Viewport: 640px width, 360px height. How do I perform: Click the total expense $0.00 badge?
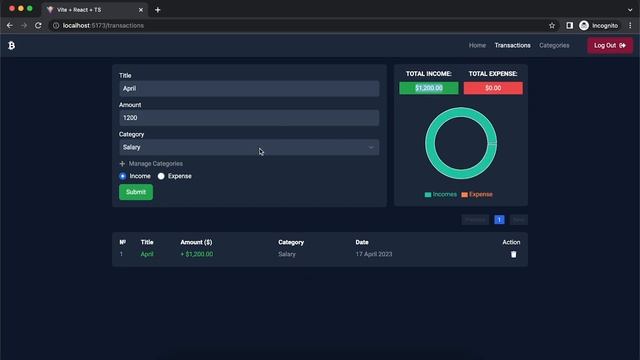pos(493,88)
